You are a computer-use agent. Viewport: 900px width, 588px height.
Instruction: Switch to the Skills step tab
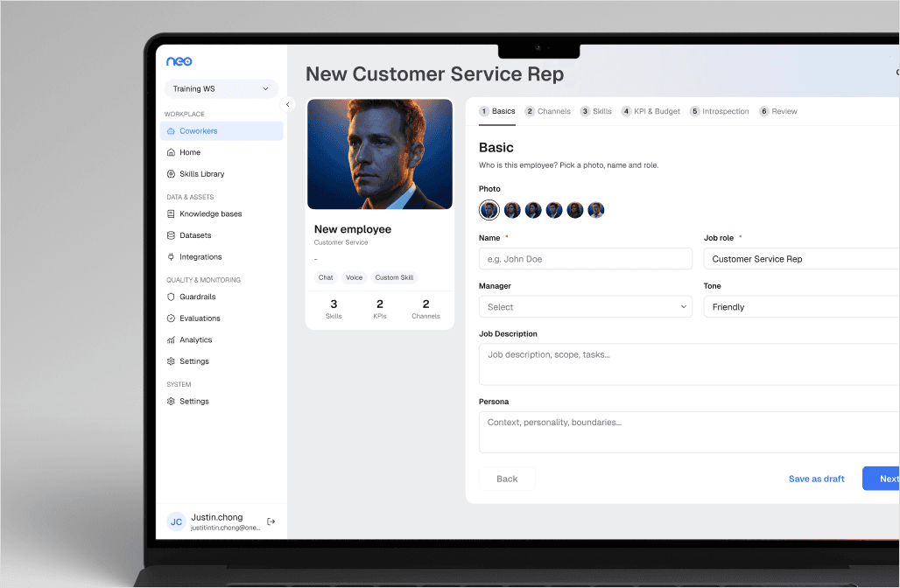pos(596,111)
